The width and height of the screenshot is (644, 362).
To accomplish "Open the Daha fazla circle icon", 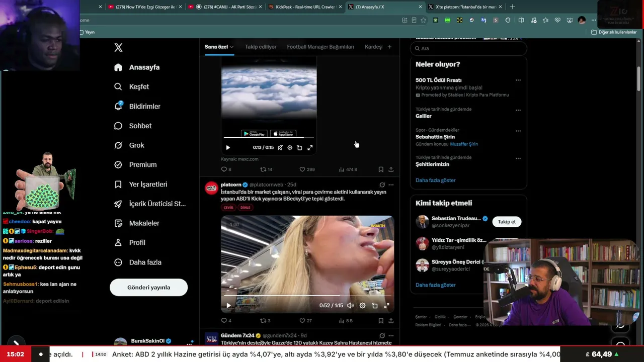I will [x=118, y=262].
